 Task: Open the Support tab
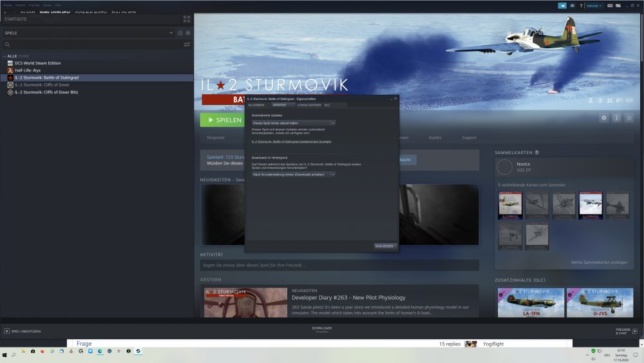click(x=469, y=138)
